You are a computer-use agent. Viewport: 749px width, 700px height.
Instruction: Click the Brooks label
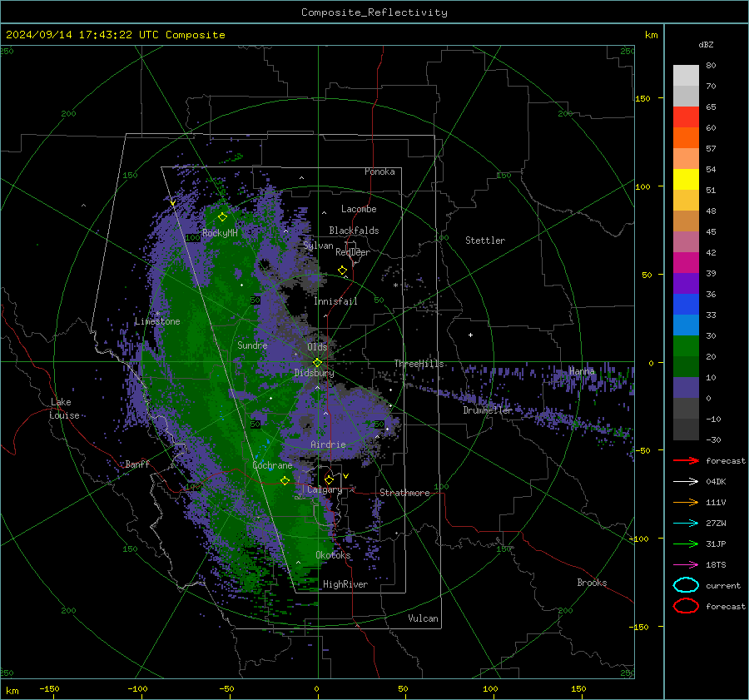click(x=592, y=583)
